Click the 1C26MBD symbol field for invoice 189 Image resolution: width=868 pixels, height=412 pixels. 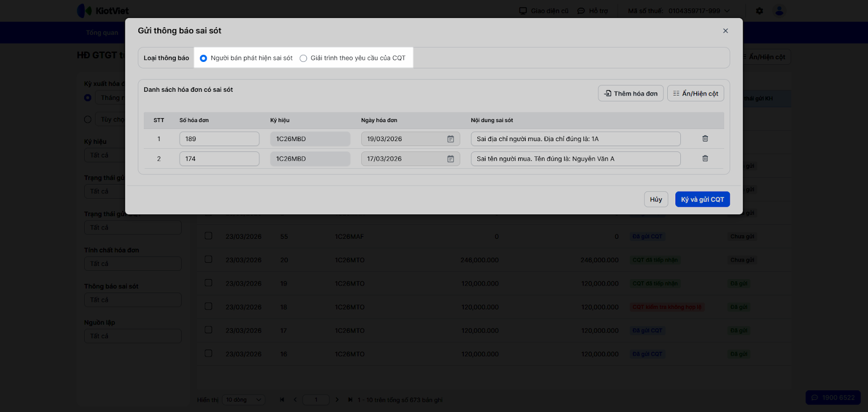pos(310,139)
